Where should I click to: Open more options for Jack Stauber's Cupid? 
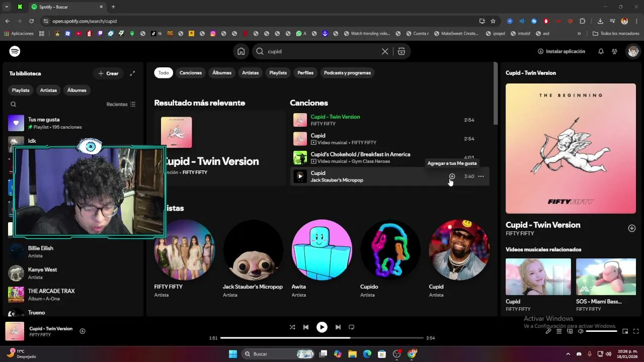coord(481,176)
